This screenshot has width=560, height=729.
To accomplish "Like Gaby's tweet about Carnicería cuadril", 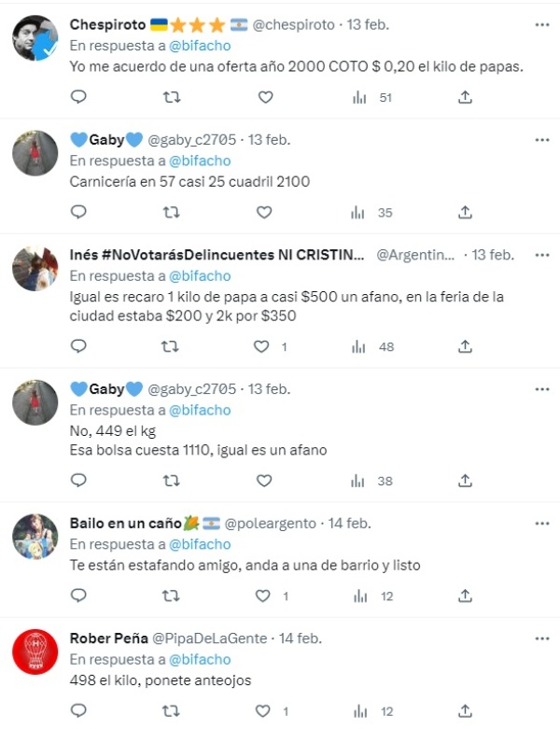I will (264, 213).
